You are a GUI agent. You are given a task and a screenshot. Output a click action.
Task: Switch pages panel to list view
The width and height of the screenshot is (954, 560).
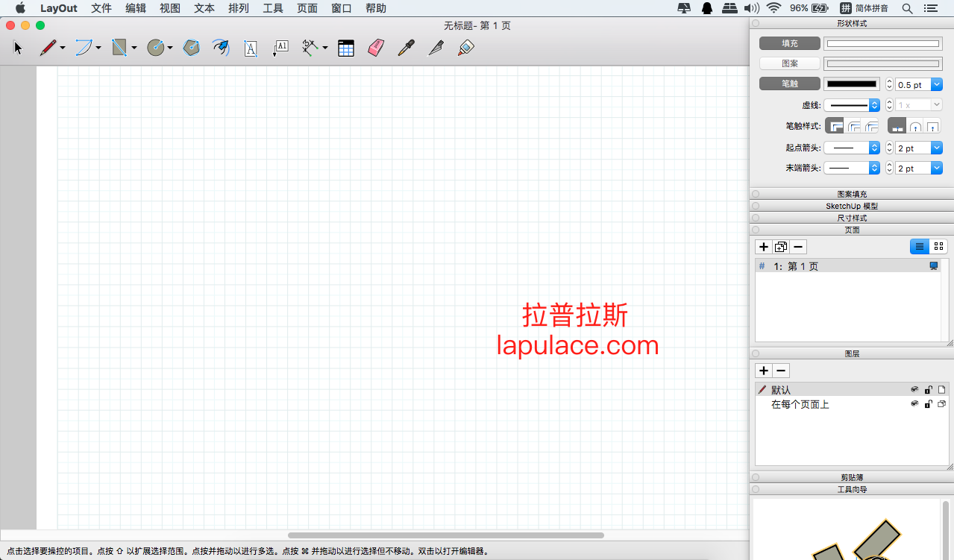click(x=920, y=246)
